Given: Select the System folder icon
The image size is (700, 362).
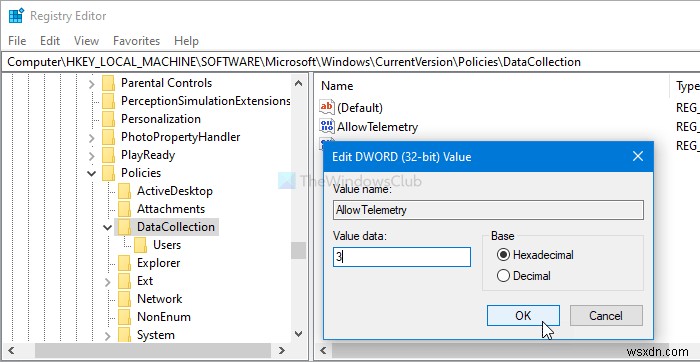Looking at the screenshot, I should pyautogui.click(x=125, y=335).
